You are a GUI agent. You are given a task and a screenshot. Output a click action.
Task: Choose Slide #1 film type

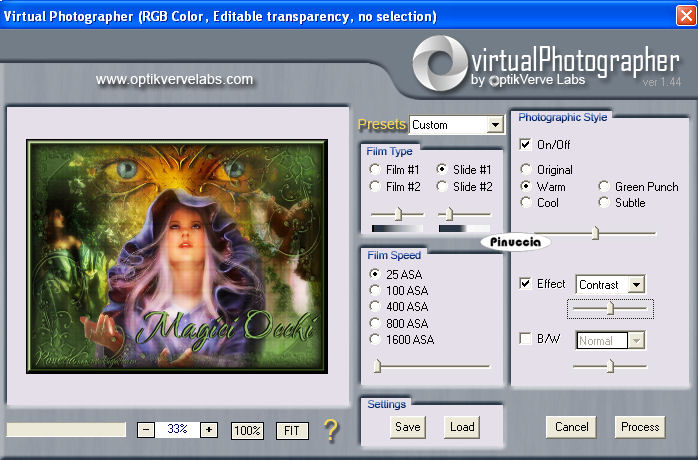pos(442,169)
